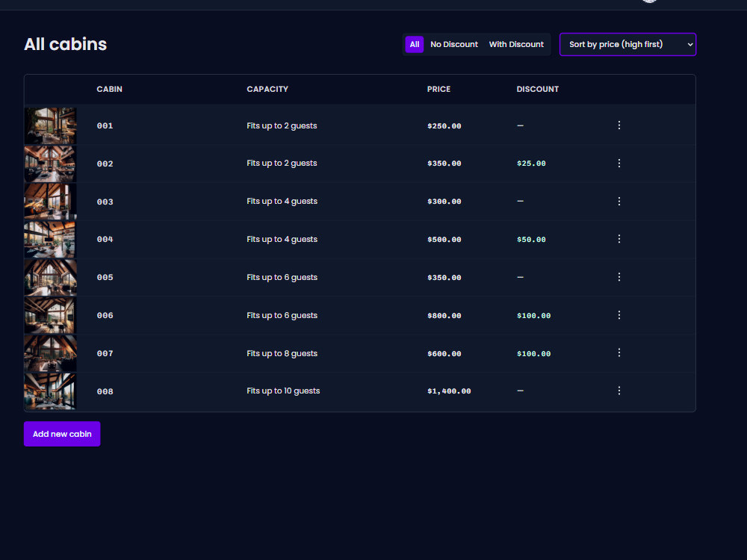Image resolution: width=747 pixels, height=560 pixels.
Task: Click cabin 005 thumbnail image
Action: (x=51, y=278)
